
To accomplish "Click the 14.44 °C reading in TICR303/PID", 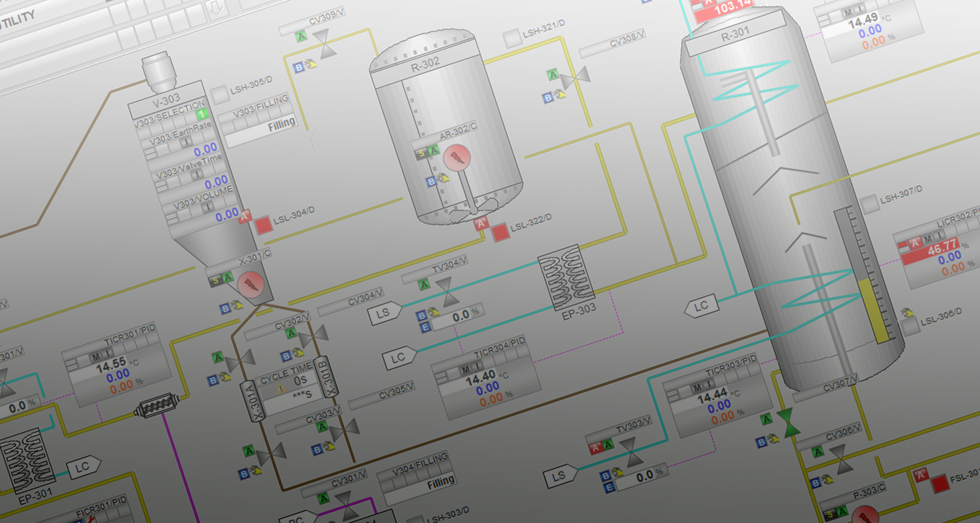I will coord(712,396).
